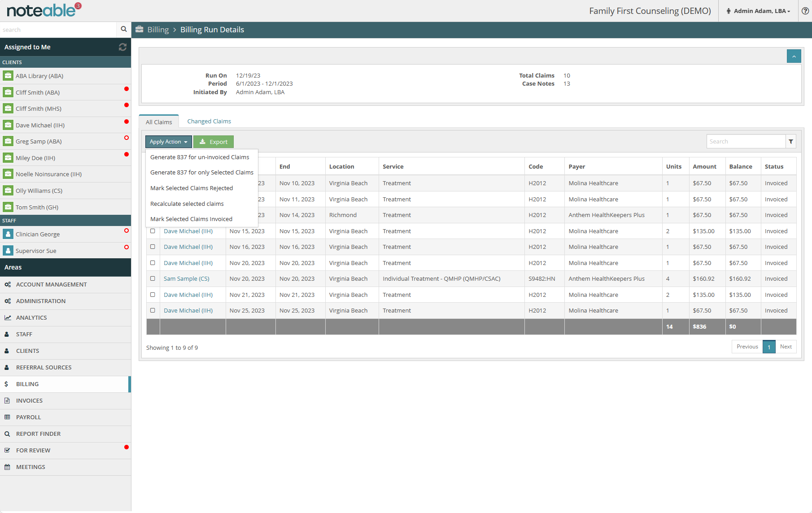The image size is (812, 513).
Task: Sort claims by the Location column
Action: click(x=352, y=166)
